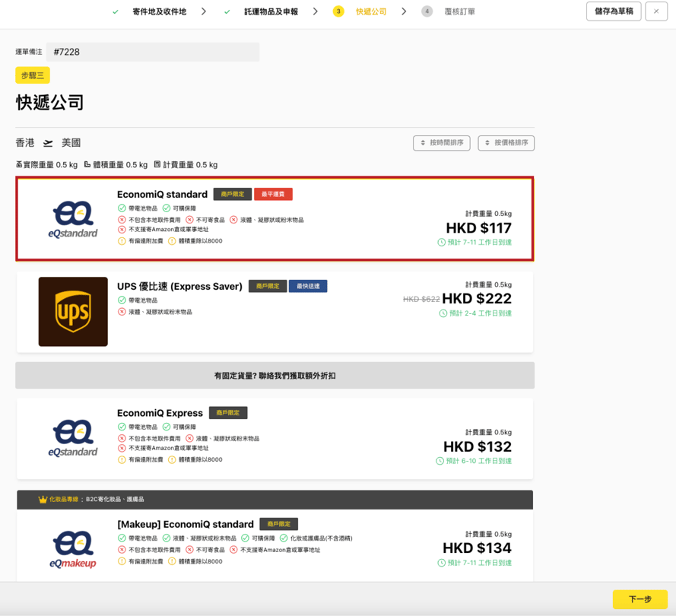This screenshot has width=676, height=616.
Task: Click the eQstandard logo in EconomiQ standard
Action: tap(73, 219)
